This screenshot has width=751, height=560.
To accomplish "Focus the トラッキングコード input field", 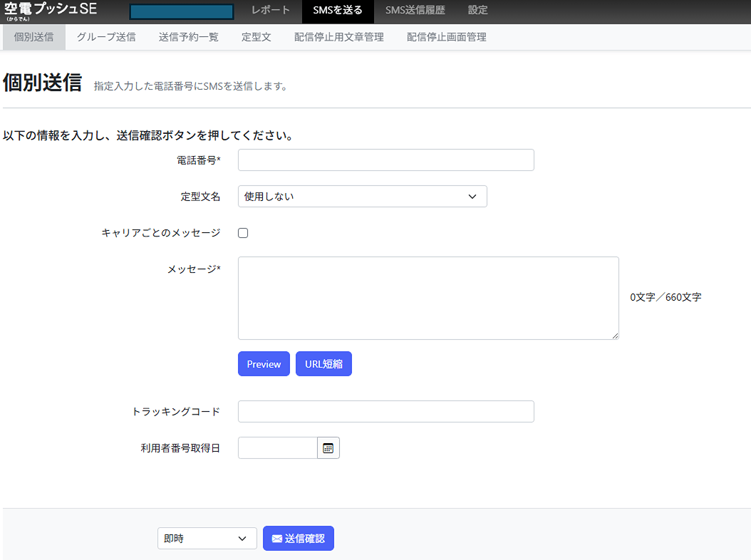I will click(386, 412).
